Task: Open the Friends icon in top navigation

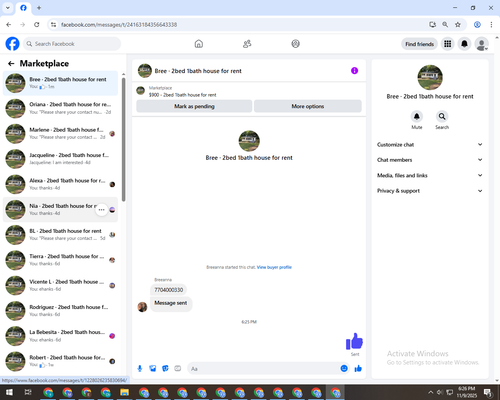Action: 247,44
